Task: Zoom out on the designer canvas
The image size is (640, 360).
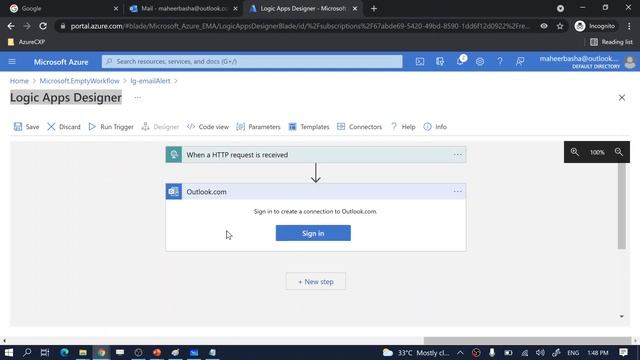Action: click(x=619, y=152)
